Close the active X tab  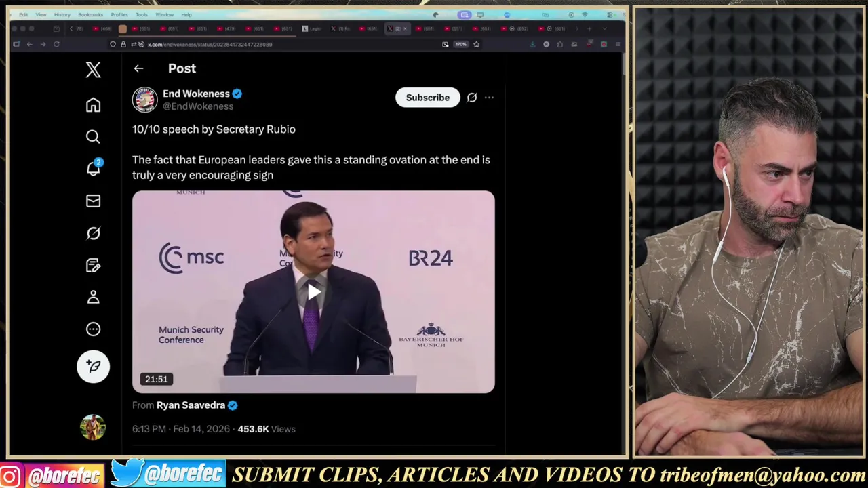(406, 28)
